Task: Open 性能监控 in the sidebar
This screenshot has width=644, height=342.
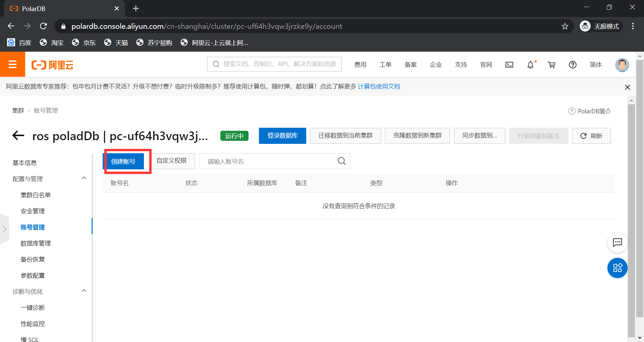Action: tap(33, 324)
